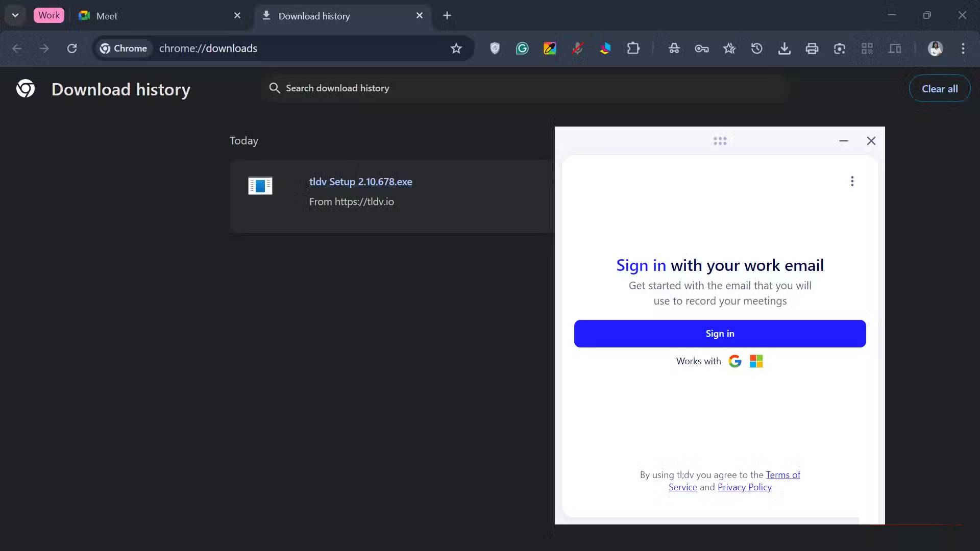This screenshot has height=551, width=980.
Task: Click the blue Sign in button
Action: pyautogui.click(x=720, y=334)
